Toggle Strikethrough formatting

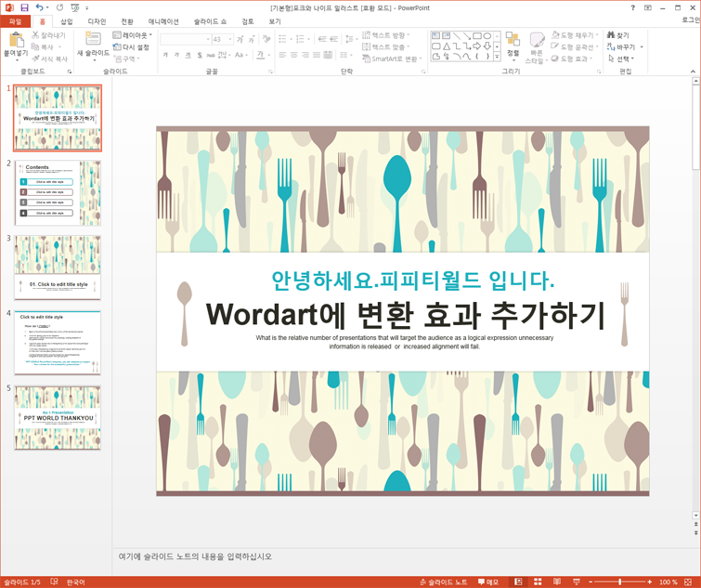coord(210,55)
